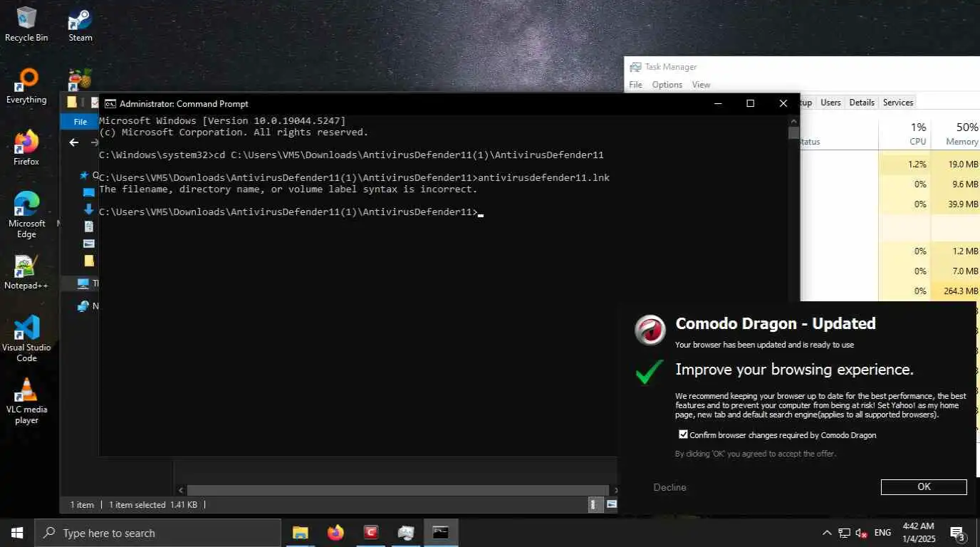The width and height of the screenshot is (980, 547).
Task: Select the 1.2% CPU cell
Action: (905, 164)
